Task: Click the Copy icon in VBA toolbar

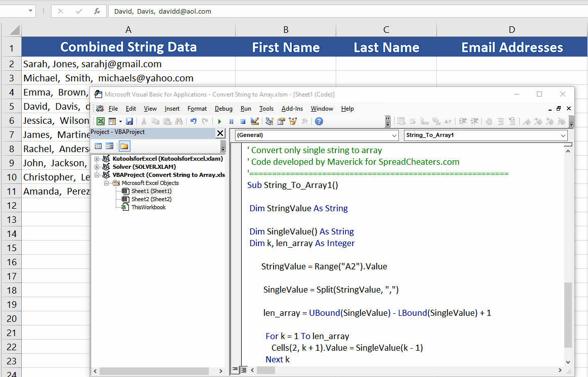Action: click(155, 121)
